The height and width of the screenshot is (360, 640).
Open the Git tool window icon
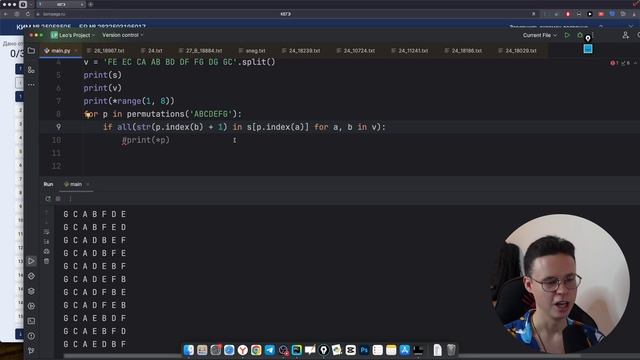coord(31,351)
